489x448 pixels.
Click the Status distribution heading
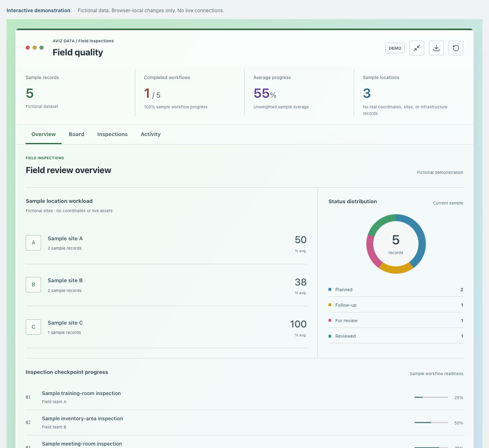tap(352, 202)
